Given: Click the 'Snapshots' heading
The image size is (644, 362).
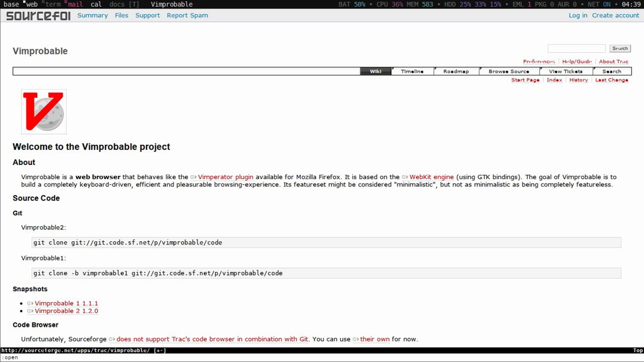Looking at the screenshot, I should click(x=30, y=289).
